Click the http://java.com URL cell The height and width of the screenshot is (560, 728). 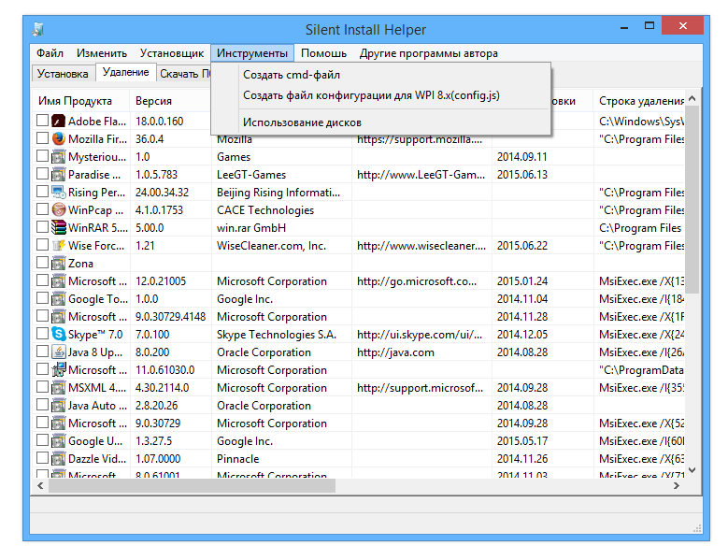[x=421, y=352]
